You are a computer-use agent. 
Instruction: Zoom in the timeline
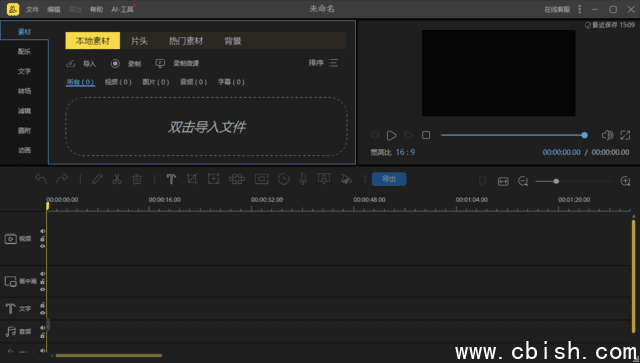point(625,181)
